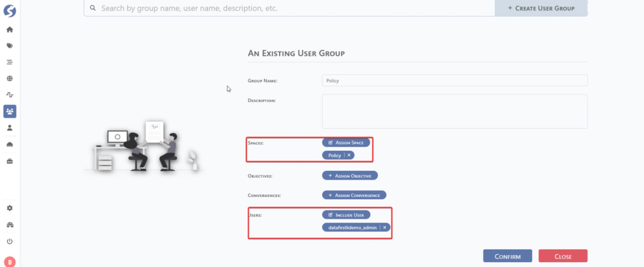Open the activity pulse sidebar icon

pos(10,95)
